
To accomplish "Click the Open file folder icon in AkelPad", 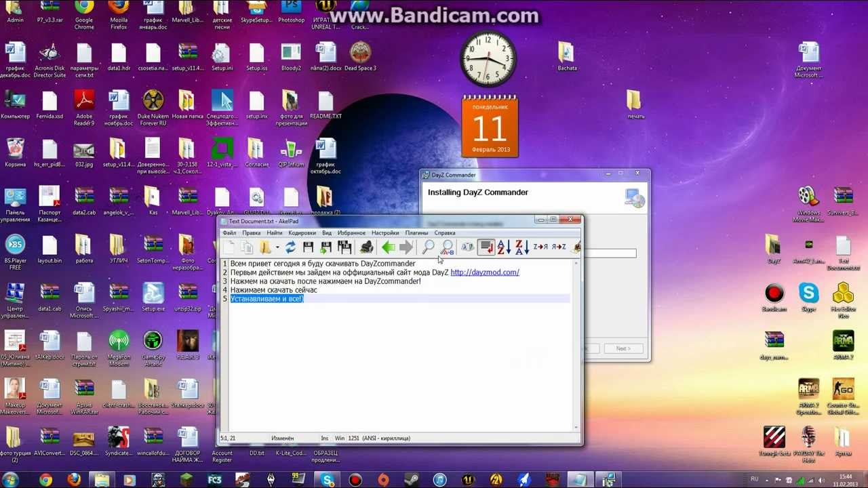I will (265, 247).
